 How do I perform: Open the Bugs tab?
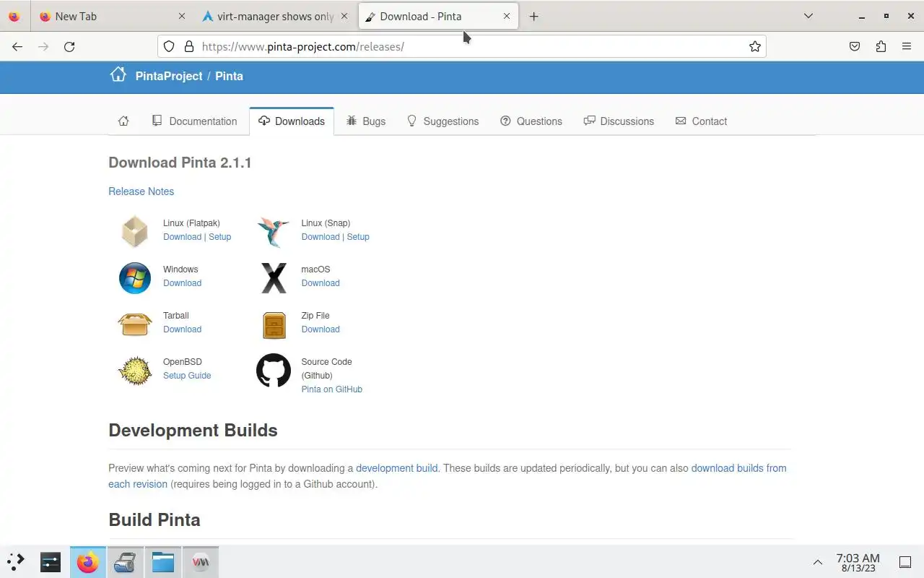pos(366,121)
